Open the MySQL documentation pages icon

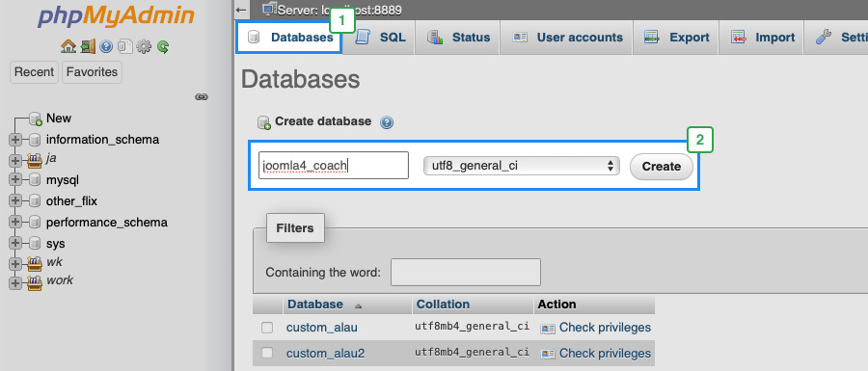[x=125, y=47]
